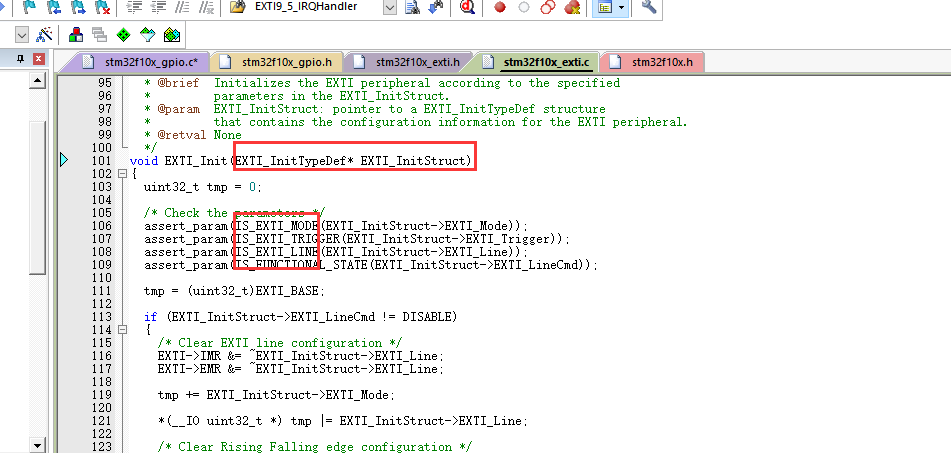Viewport: 951px width, 453px height.
Task: Click 'tmp = (uint32_t)EXTI_BASE;' on line 111
Action: point(234,291)
